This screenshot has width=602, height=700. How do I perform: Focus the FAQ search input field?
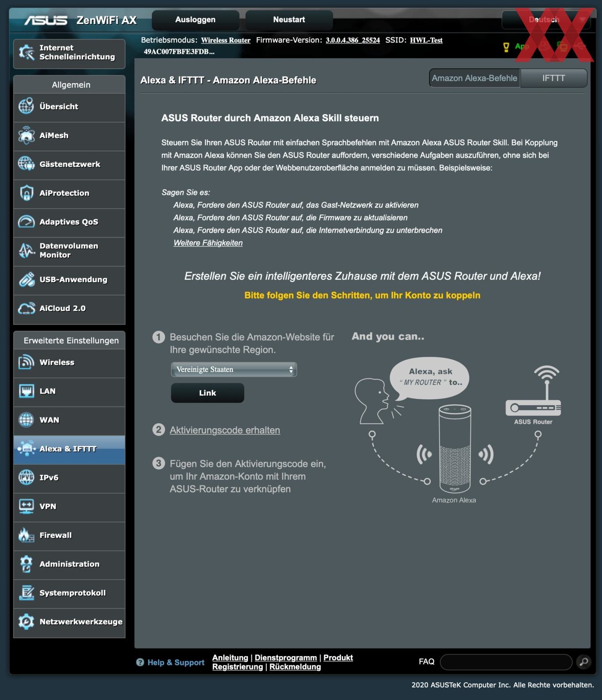(x=506, y=662)
